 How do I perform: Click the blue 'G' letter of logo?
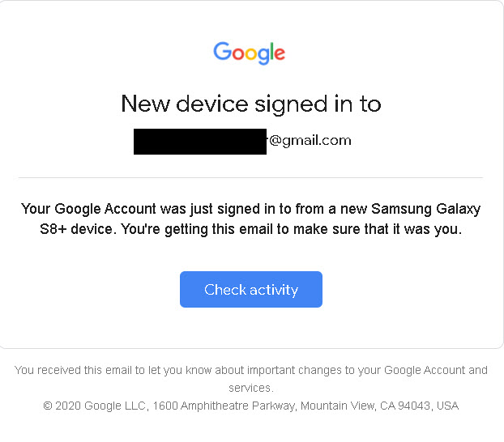(221, 53)
